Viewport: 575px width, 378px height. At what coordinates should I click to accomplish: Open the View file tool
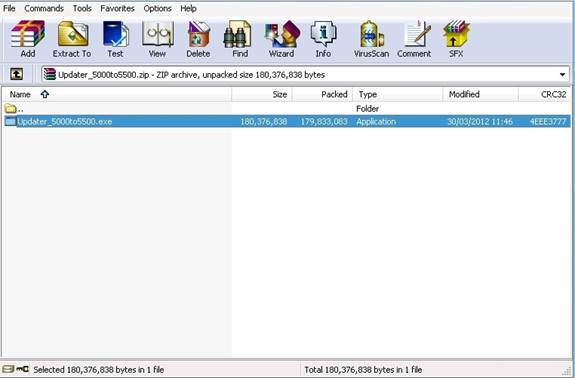(x=157, y=39)
